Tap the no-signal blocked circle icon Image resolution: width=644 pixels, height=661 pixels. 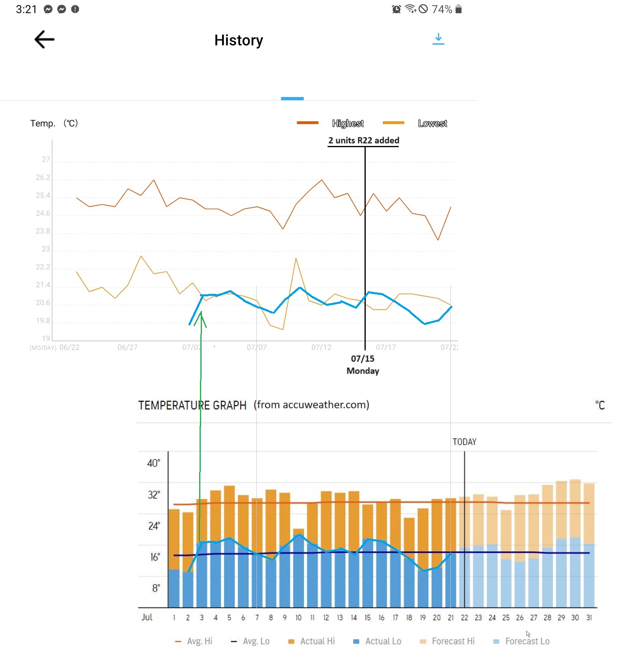tap(423, 9)
